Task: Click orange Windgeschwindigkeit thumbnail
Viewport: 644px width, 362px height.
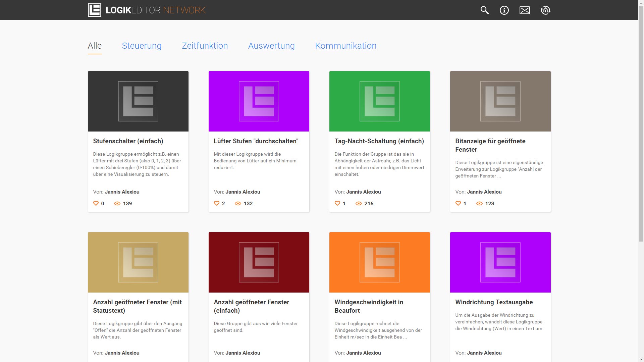Action: [x=380, y=262]
